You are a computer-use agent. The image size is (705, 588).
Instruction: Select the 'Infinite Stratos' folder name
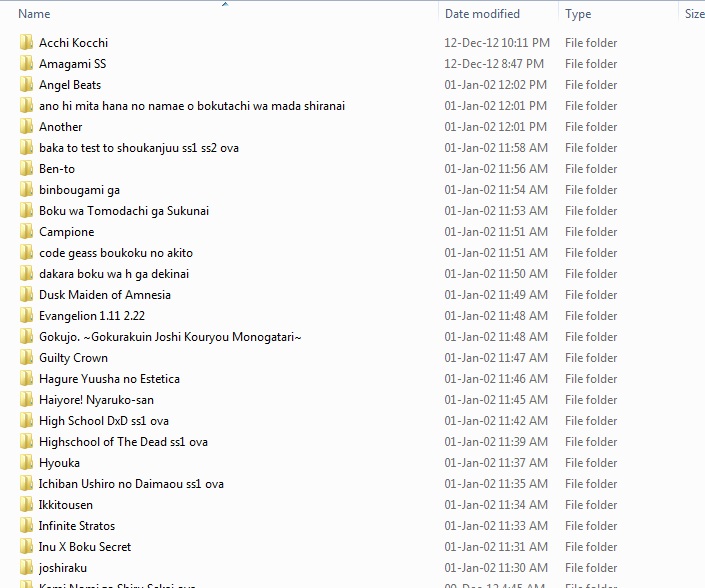click(77, 526)
